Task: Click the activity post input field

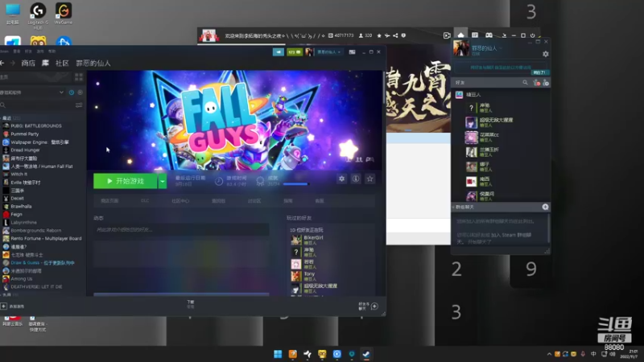Action: tap(181, 229)
